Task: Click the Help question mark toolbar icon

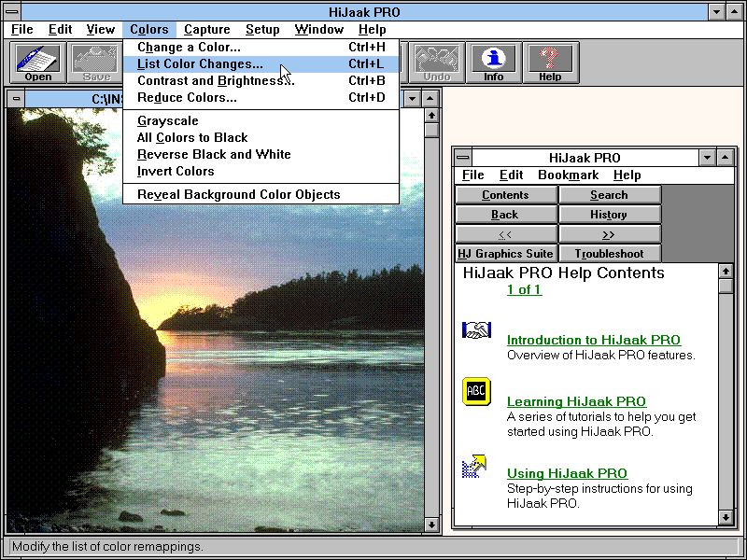Action: 551,63
